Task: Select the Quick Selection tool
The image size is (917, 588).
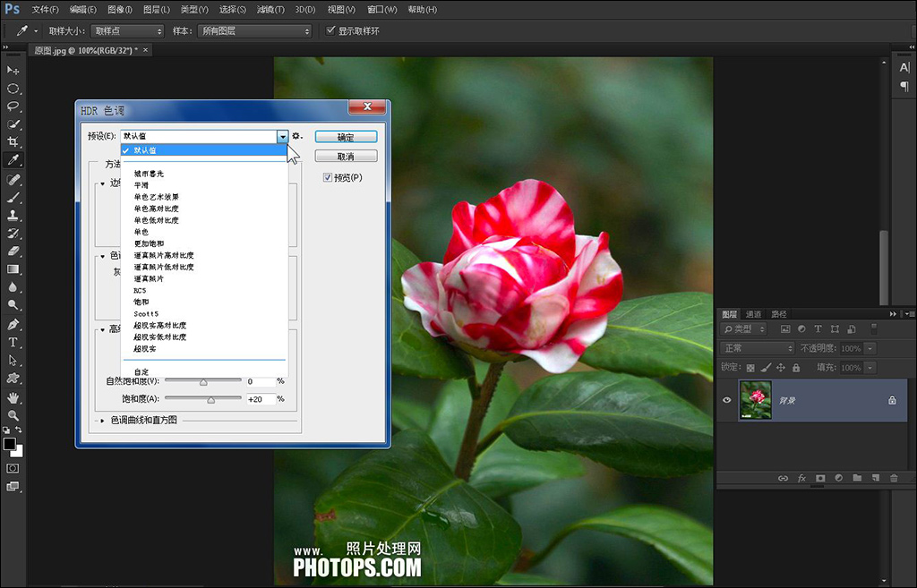Action: [13, 124]
